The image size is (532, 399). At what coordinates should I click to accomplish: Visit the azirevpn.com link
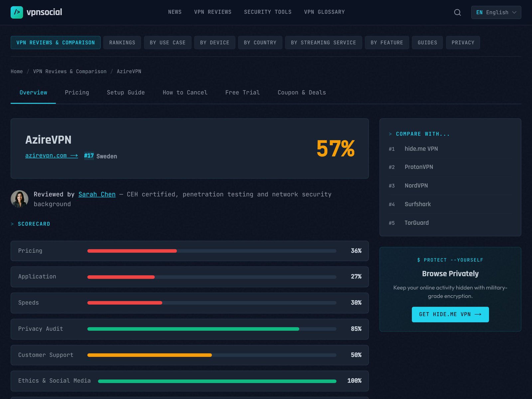pyautogui.click(x=52, y=156)
